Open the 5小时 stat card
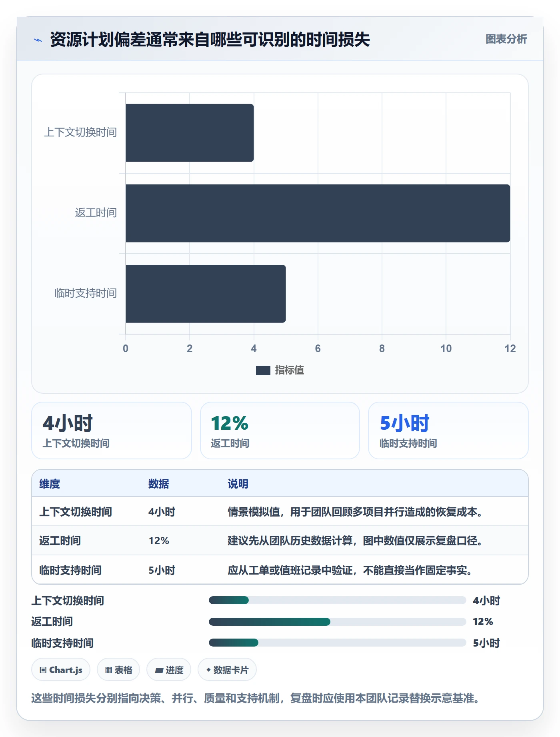The image size is (560, 737). (x=448, y=431)
